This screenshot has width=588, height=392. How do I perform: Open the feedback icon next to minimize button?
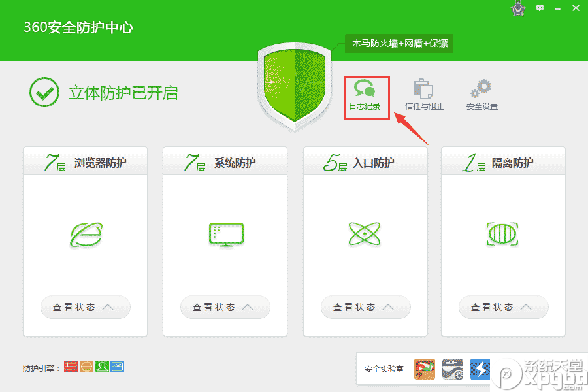click(x=539, y=8)
